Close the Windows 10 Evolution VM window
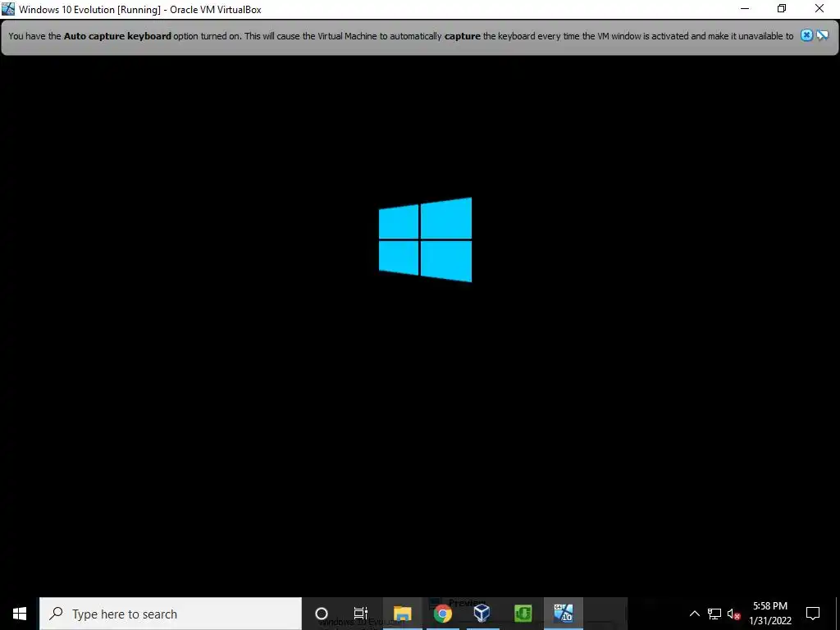This screenshot has width=840, height=630. (x=819, y=9)
